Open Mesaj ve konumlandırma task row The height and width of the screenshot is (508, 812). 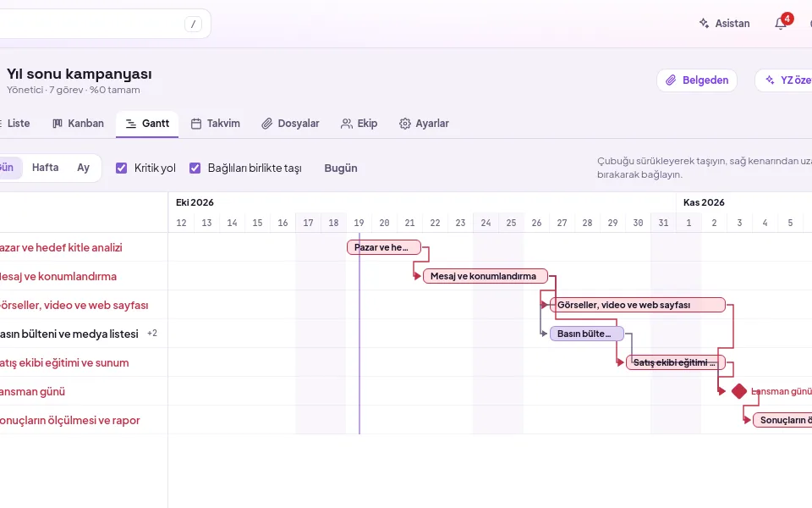pyautogui.click(x=58, y=276)
